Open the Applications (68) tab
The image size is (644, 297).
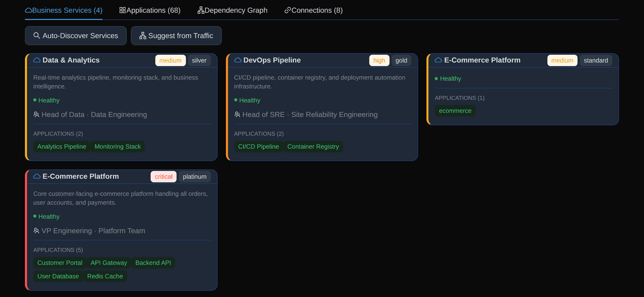click(x=150, y=10)
